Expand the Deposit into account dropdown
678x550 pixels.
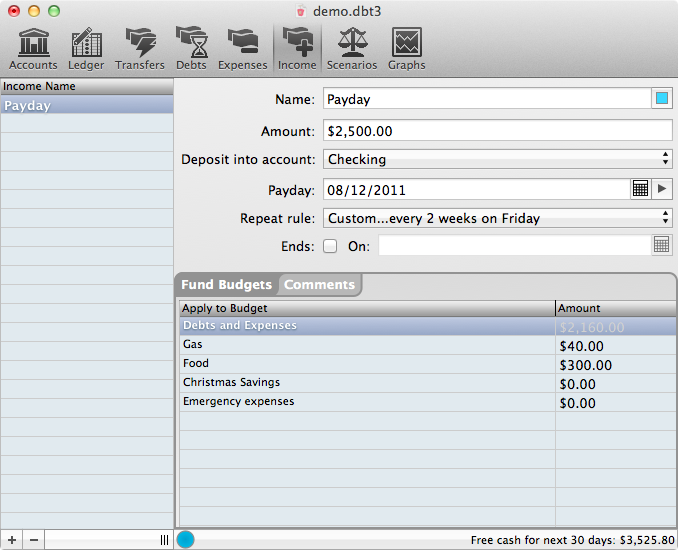tap(497, 159)
